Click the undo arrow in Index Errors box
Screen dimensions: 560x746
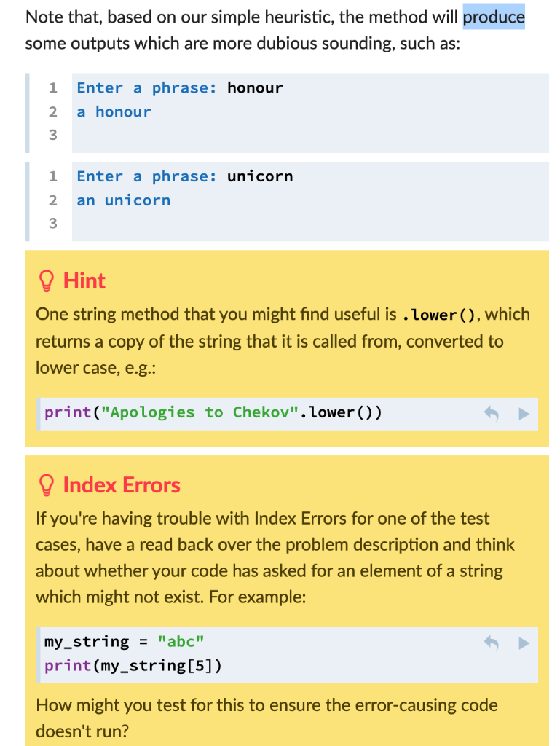491,644
